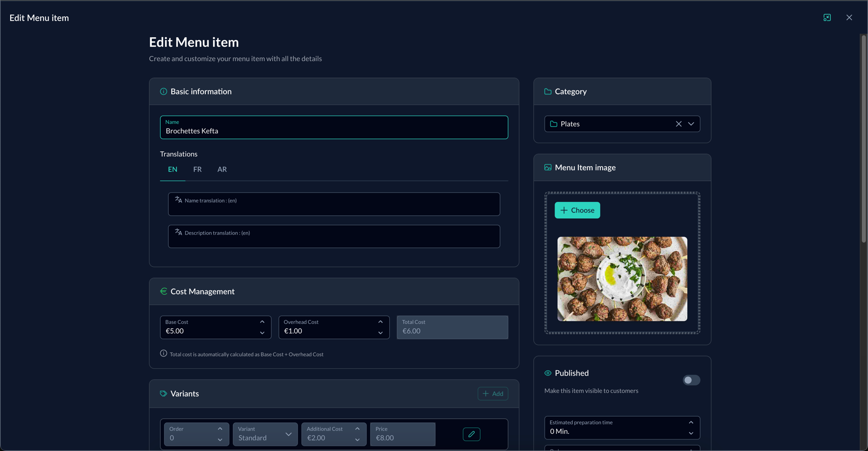Screen dimensions: 868x451
Task: Click the Add variant button
Action: 493,394
